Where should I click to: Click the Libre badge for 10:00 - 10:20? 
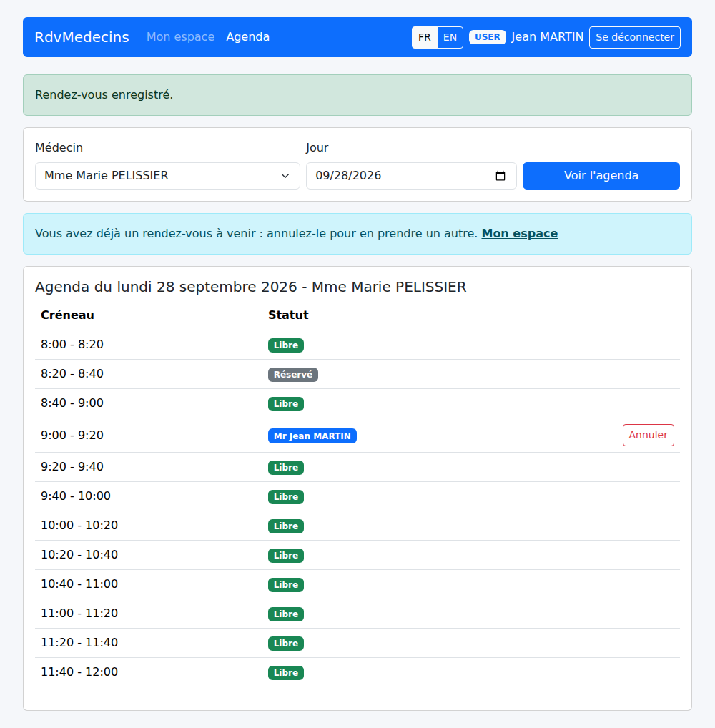[x=286, y=526]
